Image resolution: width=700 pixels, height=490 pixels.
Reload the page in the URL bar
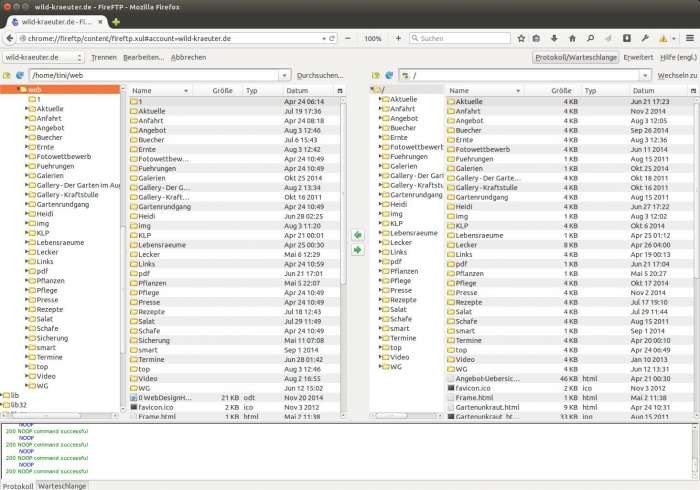332,38
